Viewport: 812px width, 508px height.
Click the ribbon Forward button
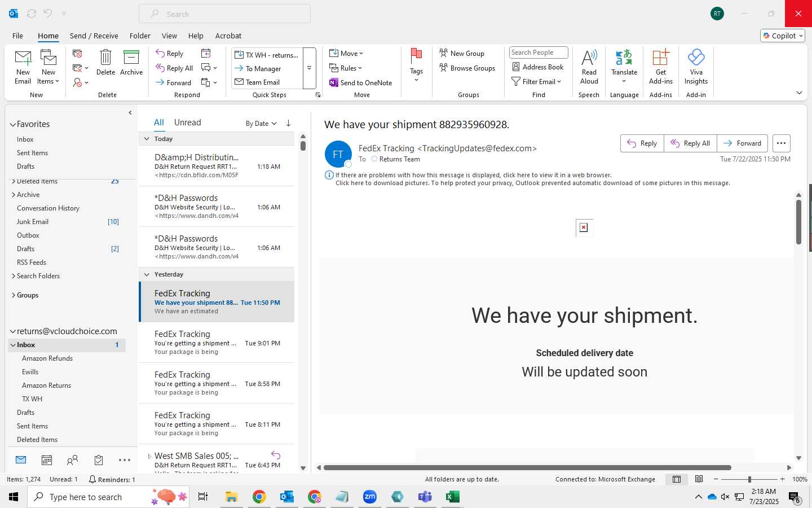coord(174,82)
